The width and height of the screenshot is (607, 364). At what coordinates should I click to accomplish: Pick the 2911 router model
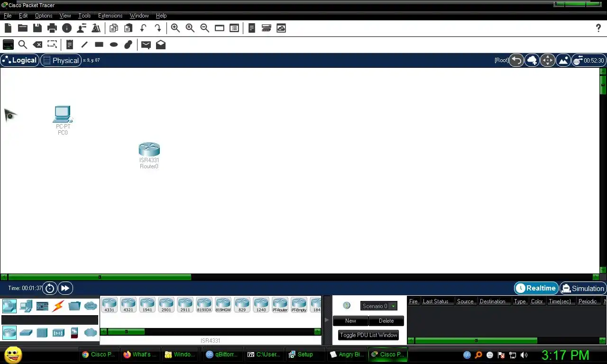coord(185,305)
